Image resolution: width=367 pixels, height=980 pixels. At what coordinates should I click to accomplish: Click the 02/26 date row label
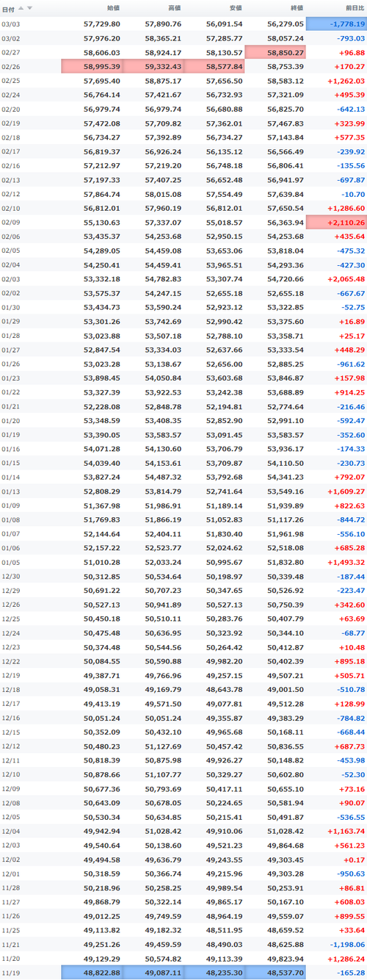pos(11,67)
